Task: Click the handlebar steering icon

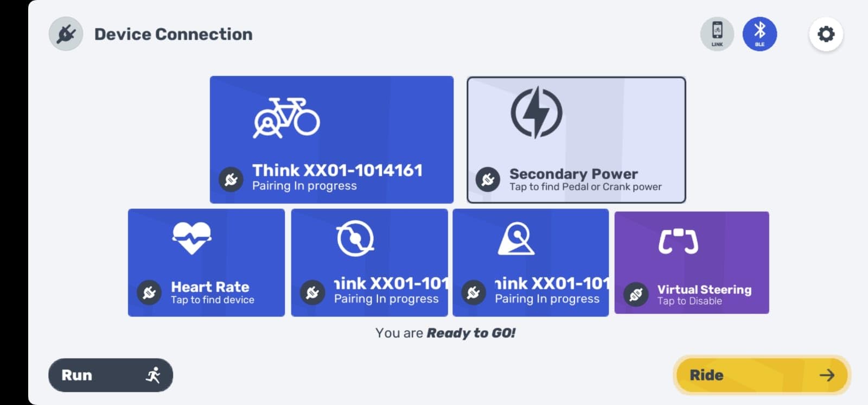Action: pos(678,242)
